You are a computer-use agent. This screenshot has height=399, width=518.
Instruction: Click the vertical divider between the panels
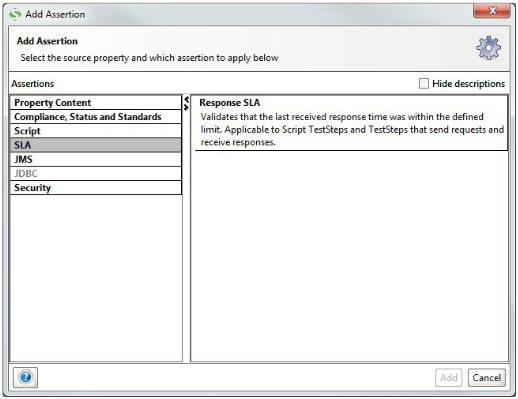pyautogui.click(x=186, y=233)
